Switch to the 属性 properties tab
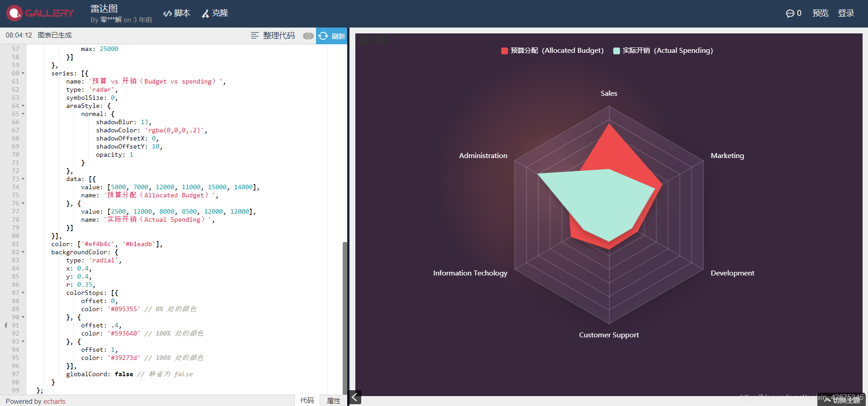868x406 pixels. click(x=334, y=401)
